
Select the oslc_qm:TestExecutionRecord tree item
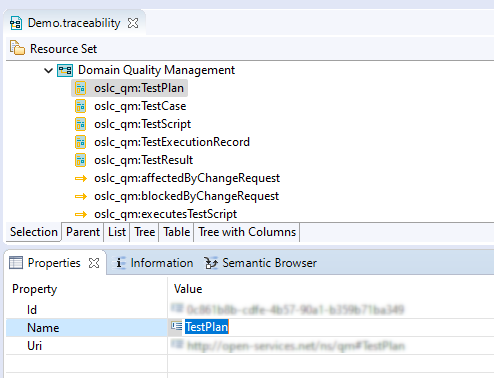(x=172, y=142)
